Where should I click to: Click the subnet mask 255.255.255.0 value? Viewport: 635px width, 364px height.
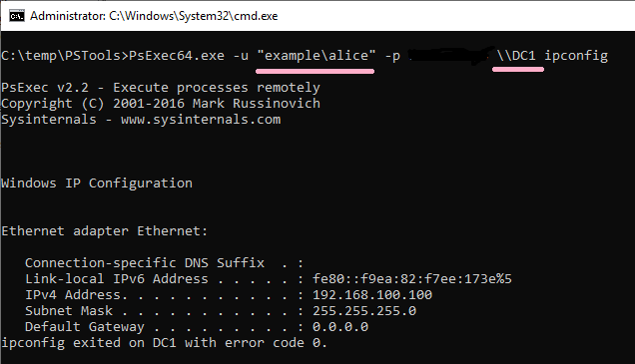click(x=364, y=310)
